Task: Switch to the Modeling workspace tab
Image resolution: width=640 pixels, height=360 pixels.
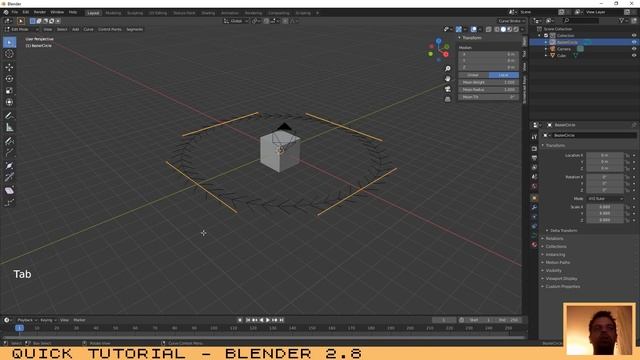Action: tap(113, 13)
